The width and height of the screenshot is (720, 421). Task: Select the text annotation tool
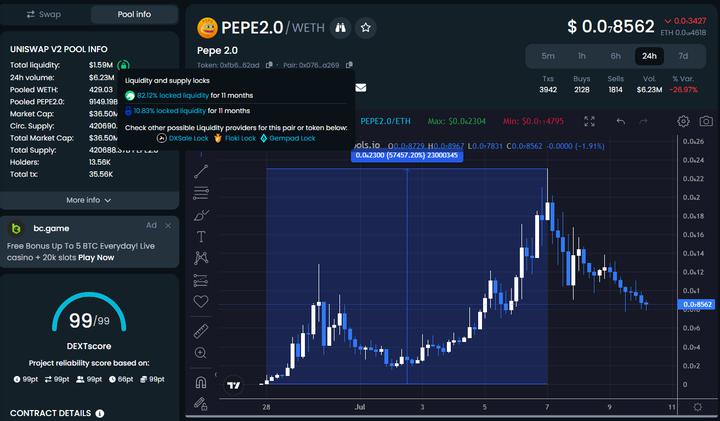pyautogui.click(x=201, y=236)
